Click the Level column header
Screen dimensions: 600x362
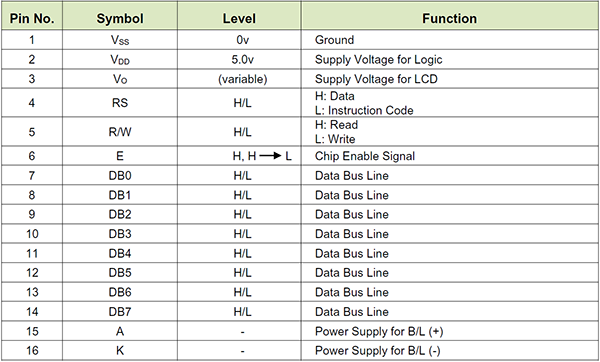point(239,18)
